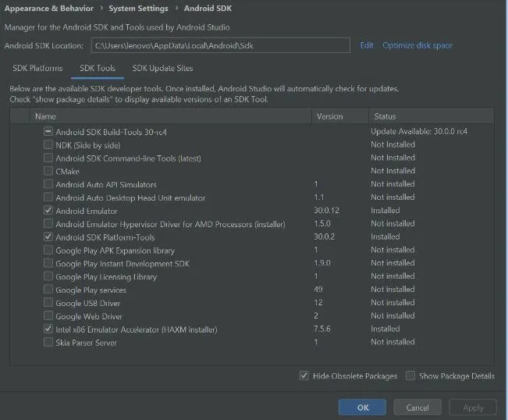Image resolution: width=508 pixels, height=420 pixels.
Task: Check Google Play Licensing Library box
Action: (x=48, y=276)
